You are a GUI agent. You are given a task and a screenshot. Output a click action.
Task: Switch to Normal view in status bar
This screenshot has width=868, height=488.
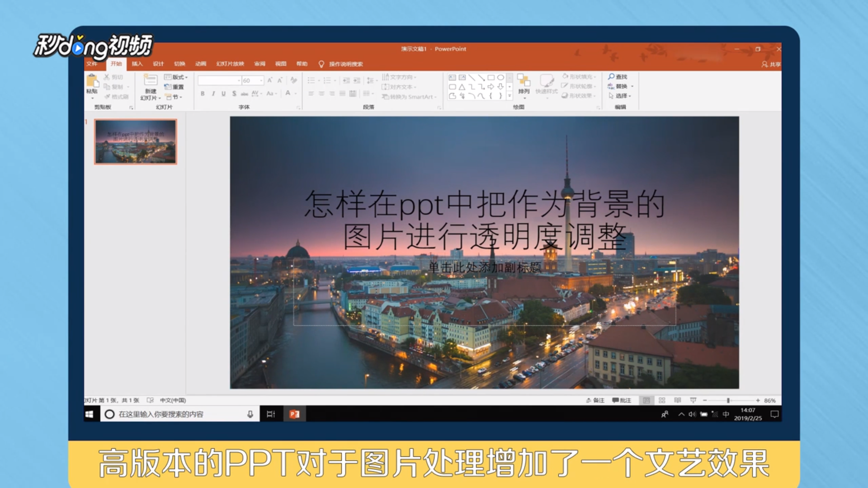(646, 400)
